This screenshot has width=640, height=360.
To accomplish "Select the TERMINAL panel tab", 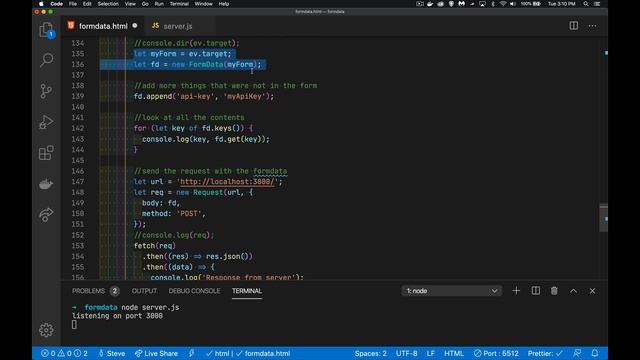I will click(247, 291).
